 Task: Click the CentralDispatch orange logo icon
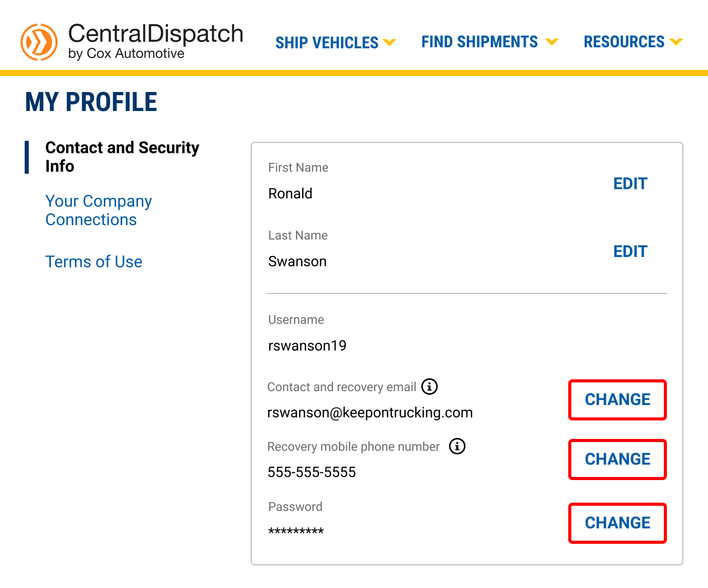point(39,42)
